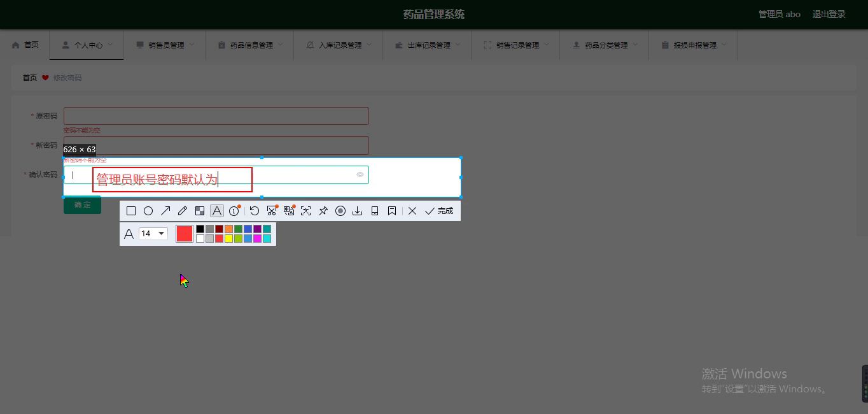Screen dimensions: 868x414
Task: Expand the 报损申报管理 dropdown chevron
Action: pos(725,45)
